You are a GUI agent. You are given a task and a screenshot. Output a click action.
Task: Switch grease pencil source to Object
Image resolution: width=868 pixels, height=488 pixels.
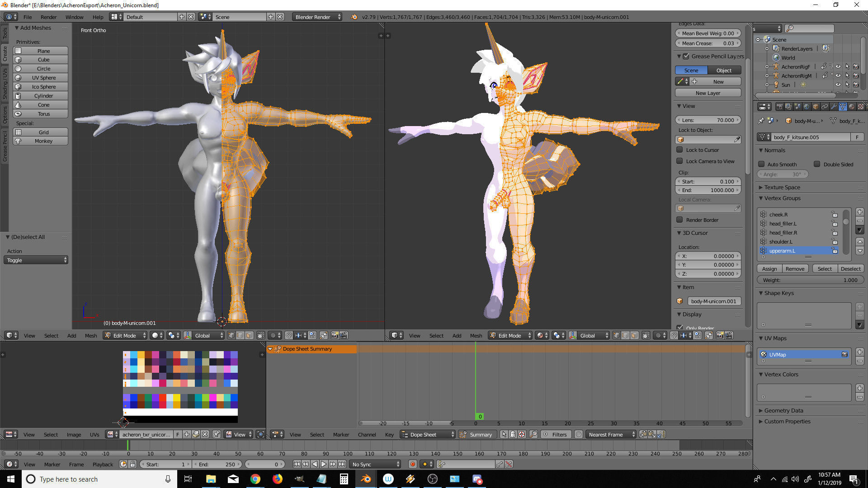(x=724, y=70)
